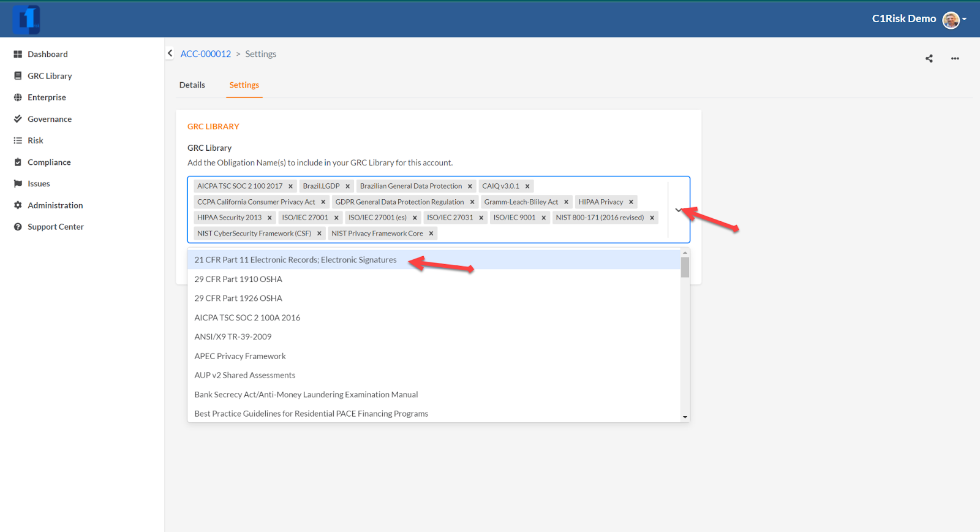
Task: Select Bank Secrecy Act/Anti-Money Laundering Examination Manual
Action: [434, 395]
